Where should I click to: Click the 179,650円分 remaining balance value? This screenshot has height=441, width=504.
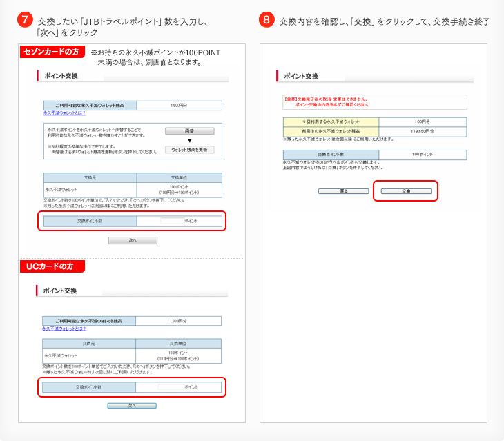pyautogui.click(x=423, y=130)
